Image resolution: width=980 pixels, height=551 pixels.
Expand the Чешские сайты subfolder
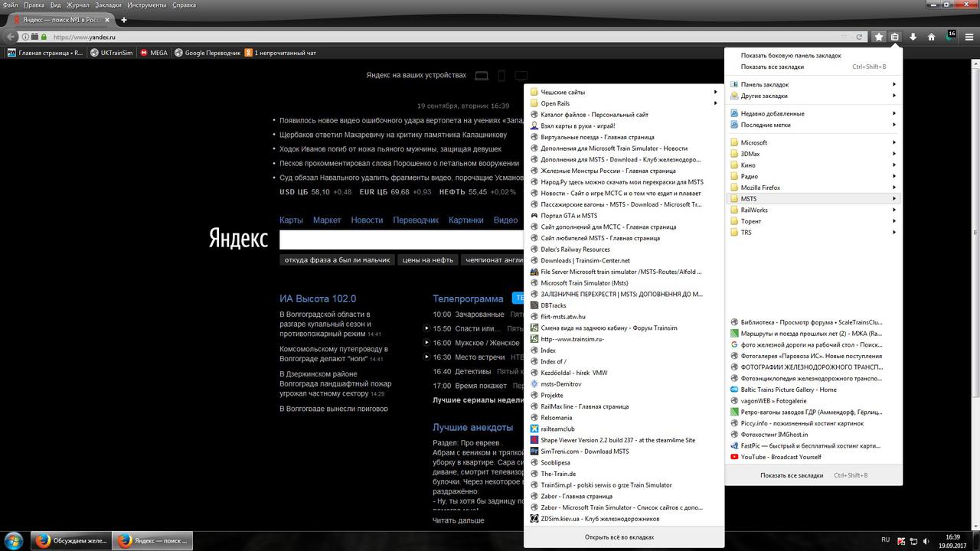(x=563, y=93)
